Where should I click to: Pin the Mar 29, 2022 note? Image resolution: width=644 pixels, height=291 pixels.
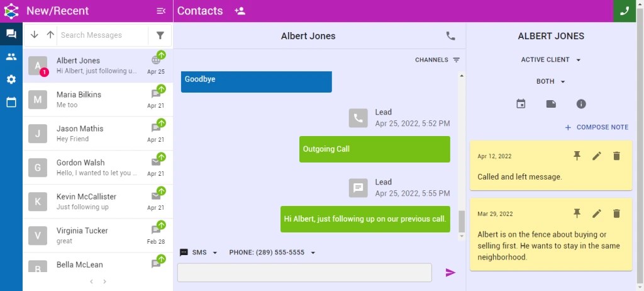(x=577, y=214)
